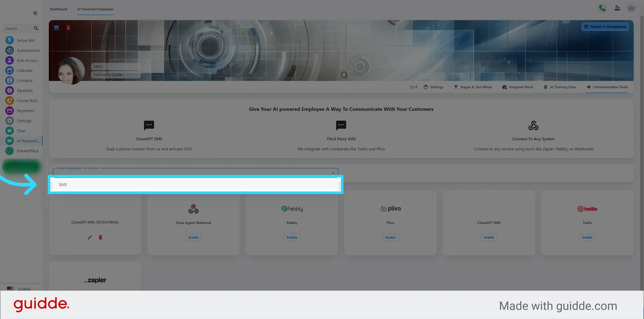
Task: Toggle the sidebar collapse radio icon
Action: point(35,13)
